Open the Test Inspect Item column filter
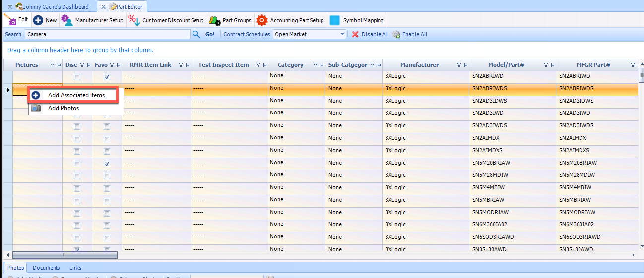644x278 pixels. (258, 65)
